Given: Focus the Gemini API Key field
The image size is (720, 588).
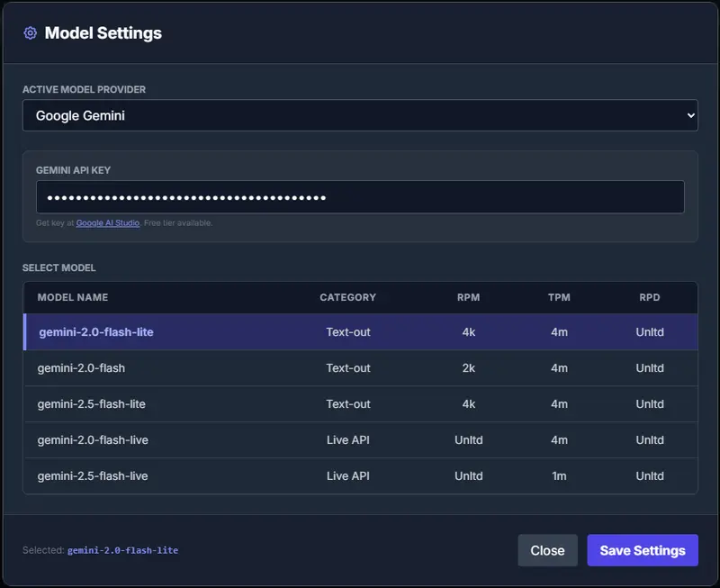Looking at the screenshot, I should [360, 197].
